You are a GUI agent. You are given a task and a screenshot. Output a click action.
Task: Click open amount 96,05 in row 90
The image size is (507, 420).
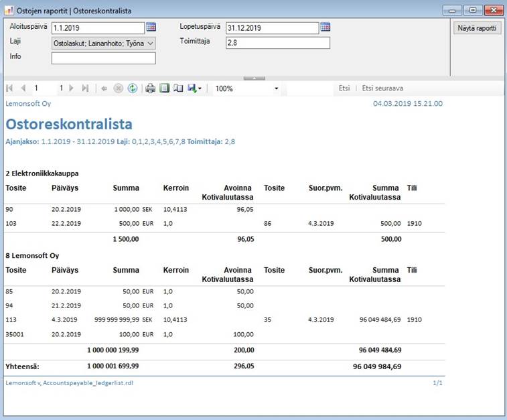point(244,209)
